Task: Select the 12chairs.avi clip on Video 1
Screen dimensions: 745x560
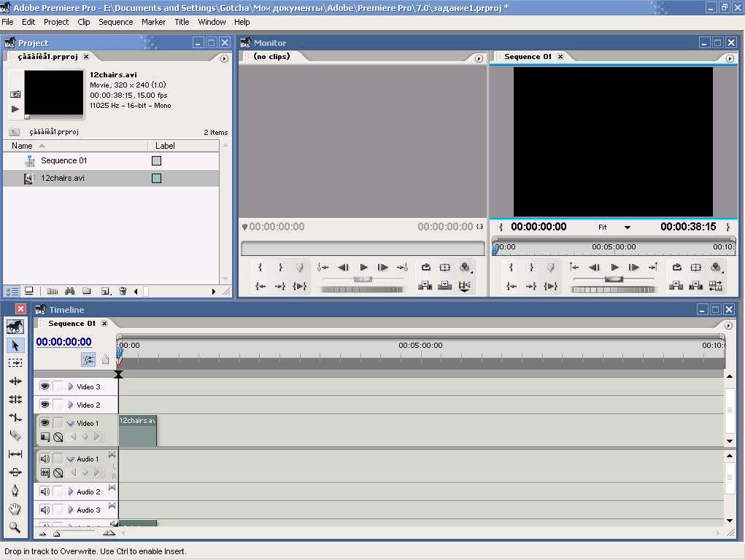Action: pyautogui.click(x=138, y=431)
